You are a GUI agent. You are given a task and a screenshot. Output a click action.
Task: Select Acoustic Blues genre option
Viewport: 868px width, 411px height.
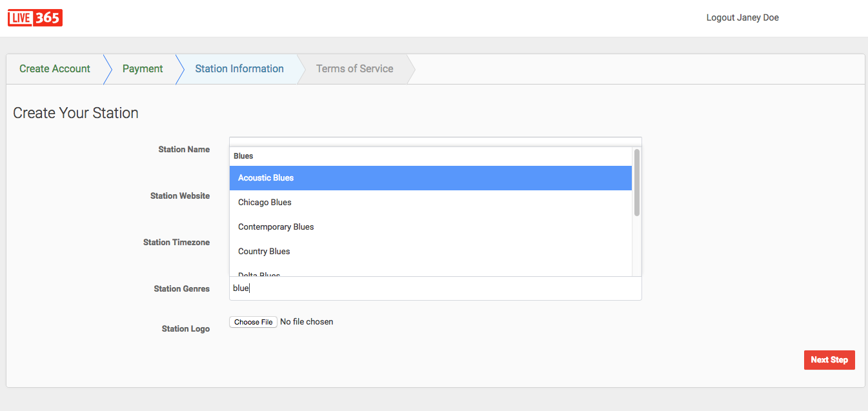430,178
